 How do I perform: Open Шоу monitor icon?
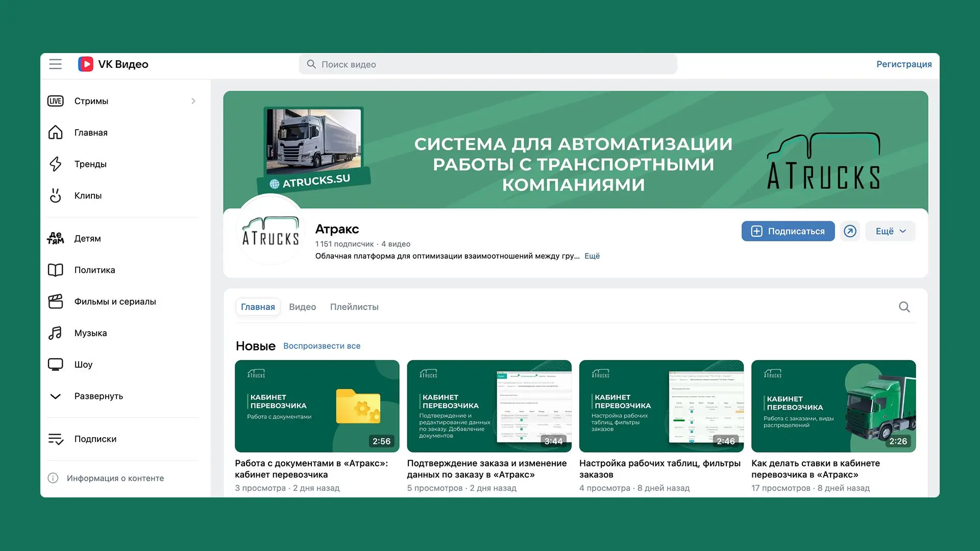55,364
